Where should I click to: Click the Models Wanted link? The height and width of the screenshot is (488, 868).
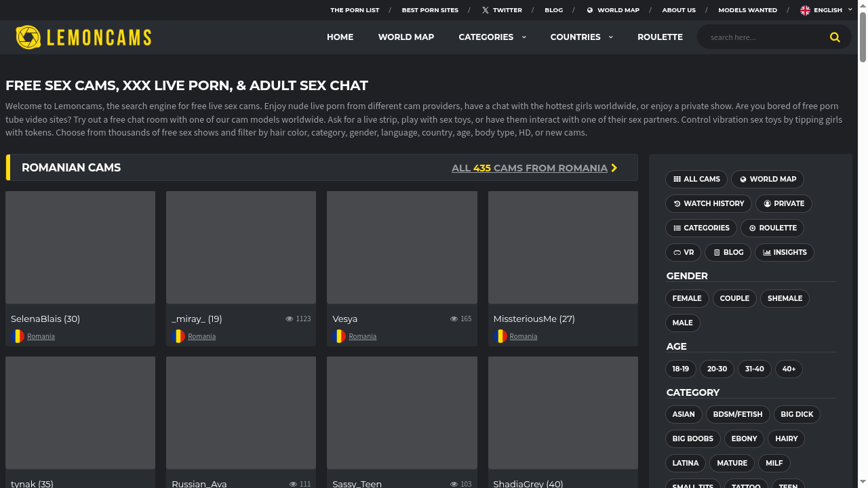tap(747, 10)
